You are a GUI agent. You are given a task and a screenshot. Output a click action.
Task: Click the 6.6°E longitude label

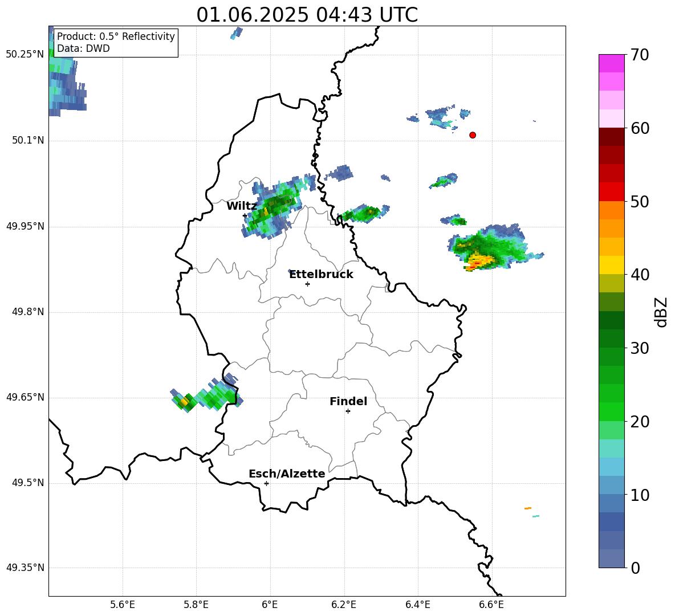(x=491, y=605)
